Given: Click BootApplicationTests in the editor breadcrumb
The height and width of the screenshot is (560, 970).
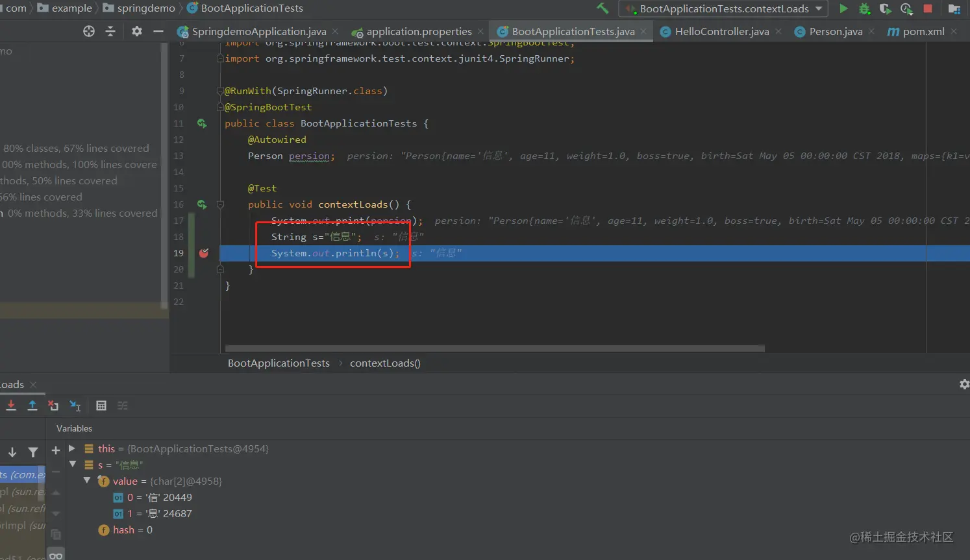Looking at the screenshot, I should (x=279, y=363).
